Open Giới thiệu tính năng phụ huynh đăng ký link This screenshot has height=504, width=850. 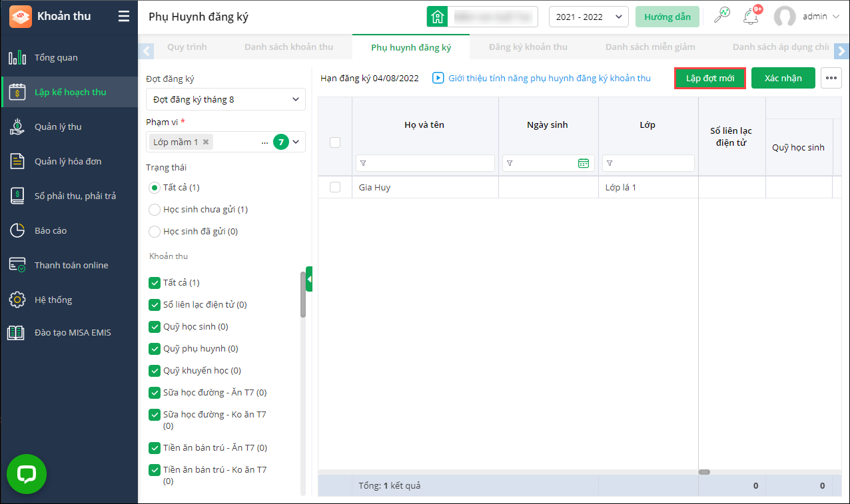click(x=550, y=78)
